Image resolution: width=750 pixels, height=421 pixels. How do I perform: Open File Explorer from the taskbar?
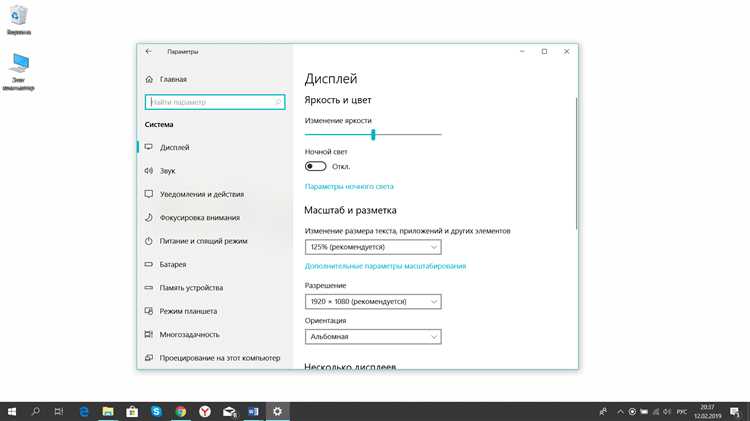[108, 411]
